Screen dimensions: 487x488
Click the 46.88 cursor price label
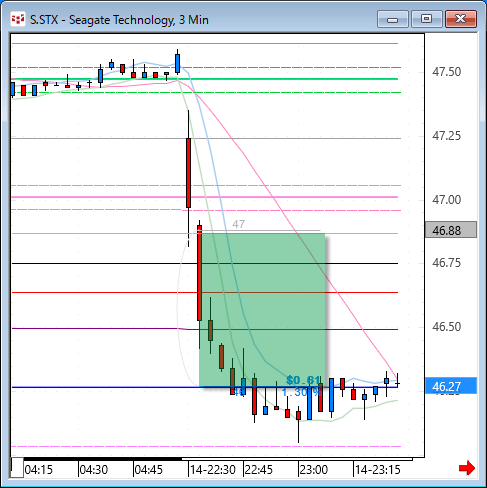point(451,230)
